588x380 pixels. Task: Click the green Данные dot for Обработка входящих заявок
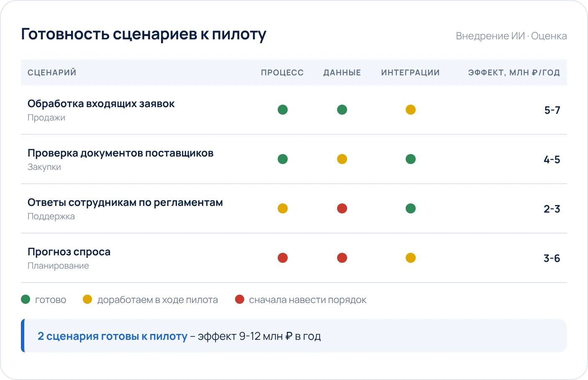pos(342,110)
